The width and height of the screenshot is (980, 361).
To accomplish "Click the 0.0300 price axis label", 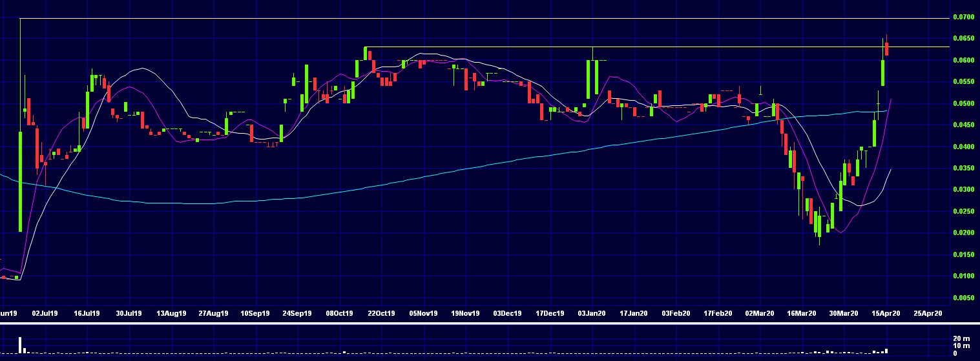I will tap(963, 190).
